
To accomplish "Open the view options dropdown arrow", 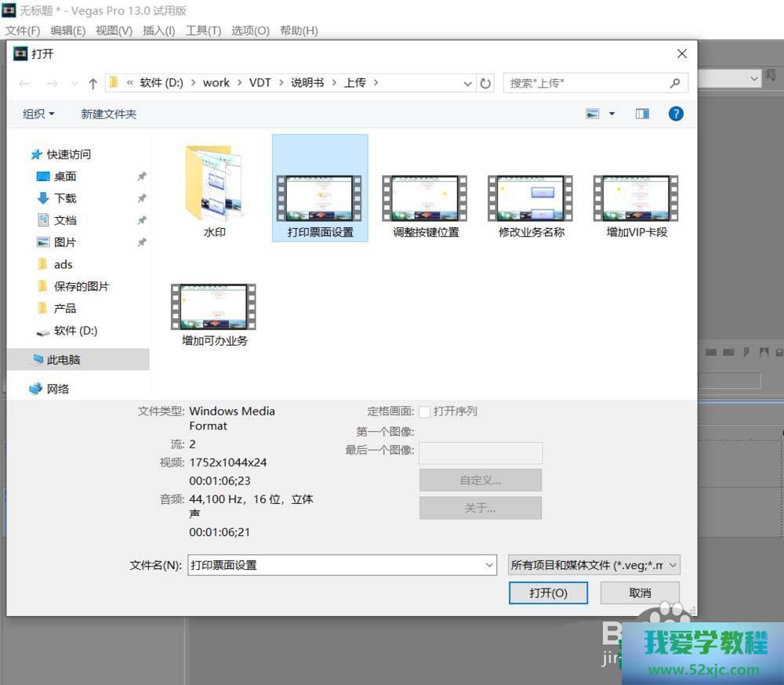I will pyautogui.click(x=612, y=114).
